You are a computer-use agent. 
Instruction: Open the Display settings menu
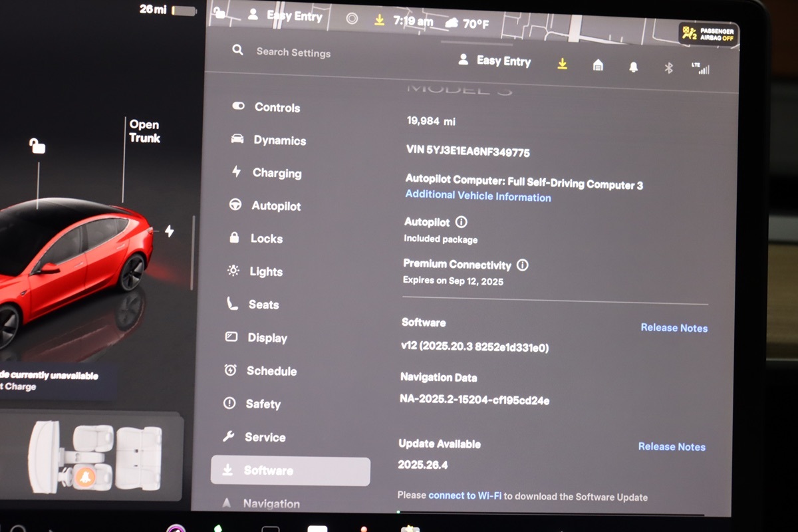click(x=267, y=338)
